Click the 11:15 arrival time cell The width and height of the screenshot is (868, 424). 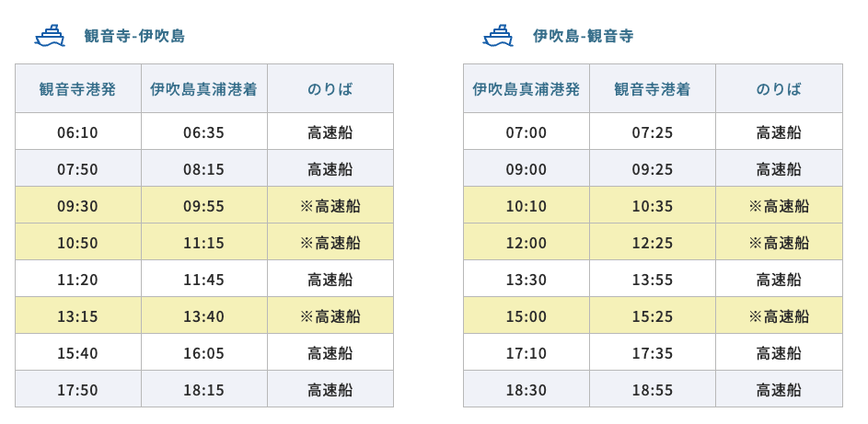point(204,242)
